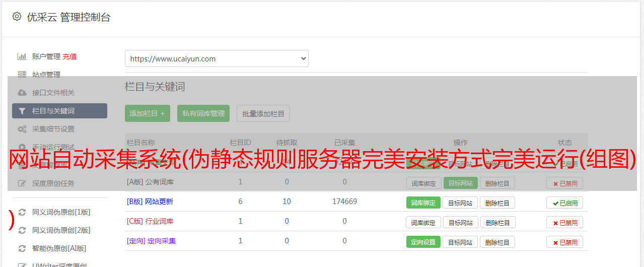
Task: Click 删除栏目 in 定向采集 row
Action: [x=497, y=242]
